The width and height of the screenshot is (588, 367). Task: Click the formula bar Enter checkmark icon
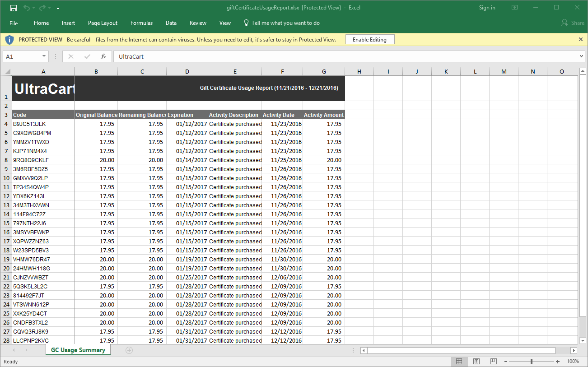point(87,56)
